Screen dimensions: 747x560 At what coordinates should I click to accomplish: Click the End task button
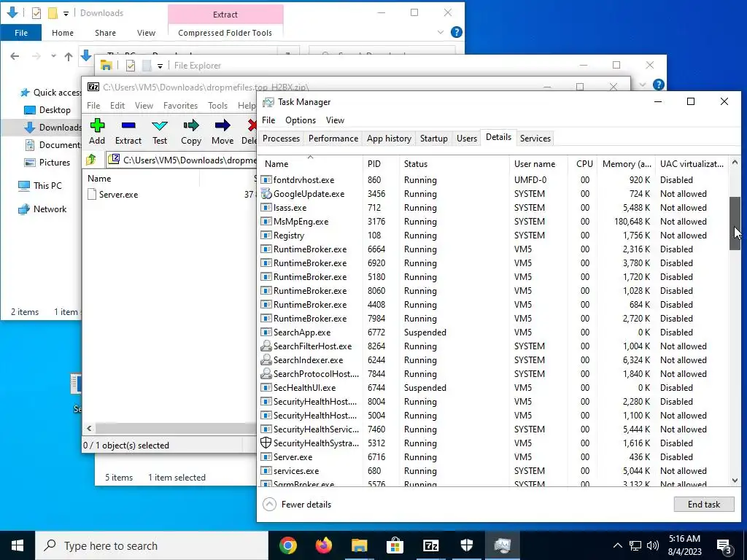click(704, 505)
